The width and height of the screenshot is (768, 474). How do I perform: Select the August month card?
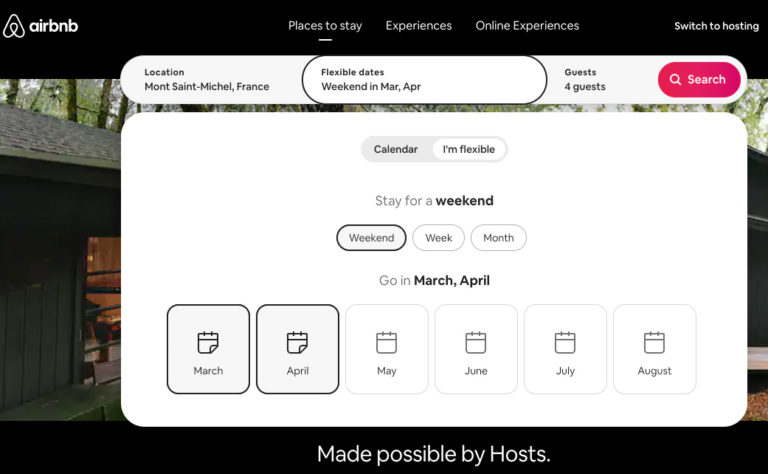point(654,349)
